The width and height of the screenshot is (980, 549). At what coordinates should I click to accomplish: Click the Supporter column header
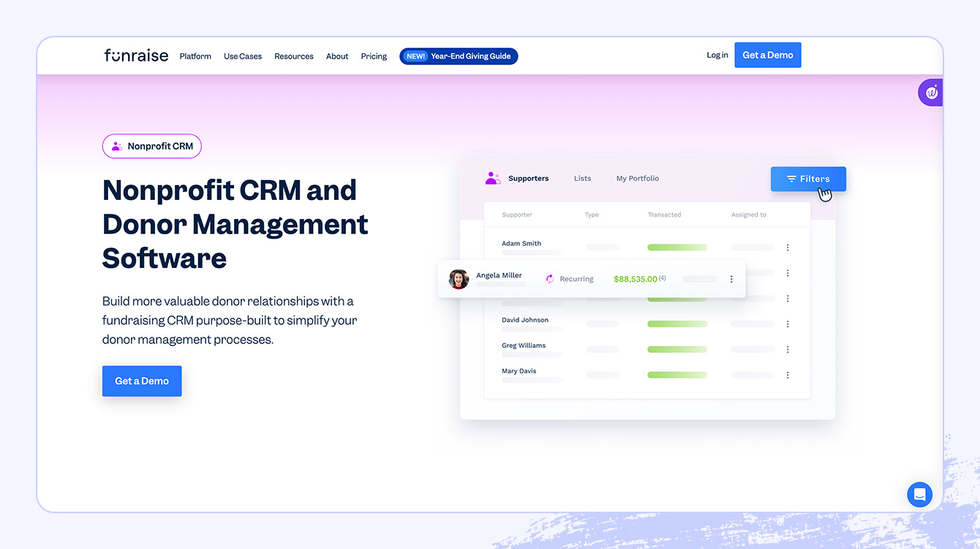pyautogui.click(x=517, y=215)
